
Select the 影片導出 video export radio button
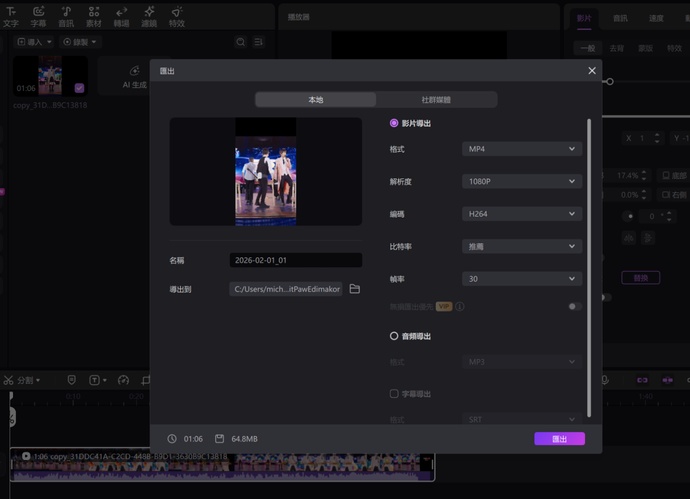(x=394, y=123)
